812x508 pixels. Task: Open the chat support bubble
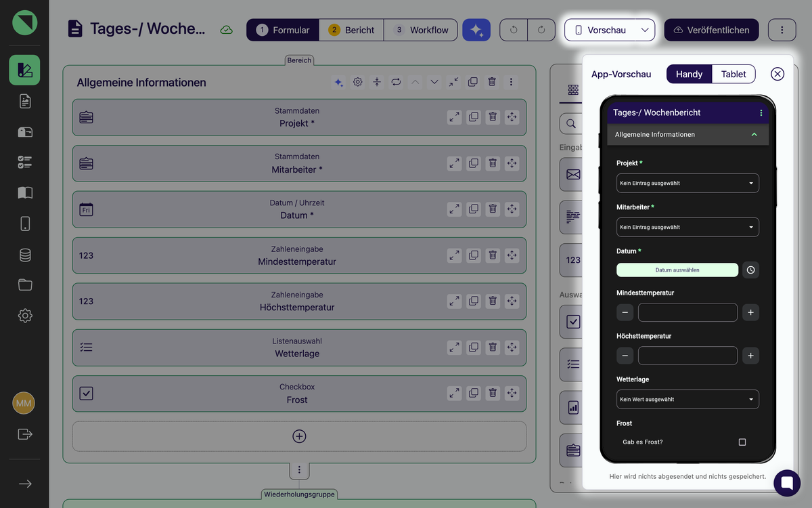click(x=787, y=483)
